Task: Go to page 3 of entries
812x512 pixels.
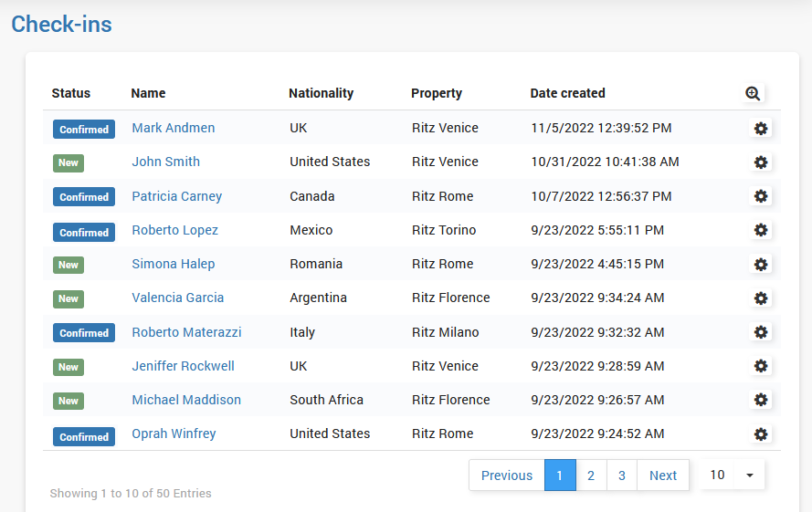Action: click(622, 475)
